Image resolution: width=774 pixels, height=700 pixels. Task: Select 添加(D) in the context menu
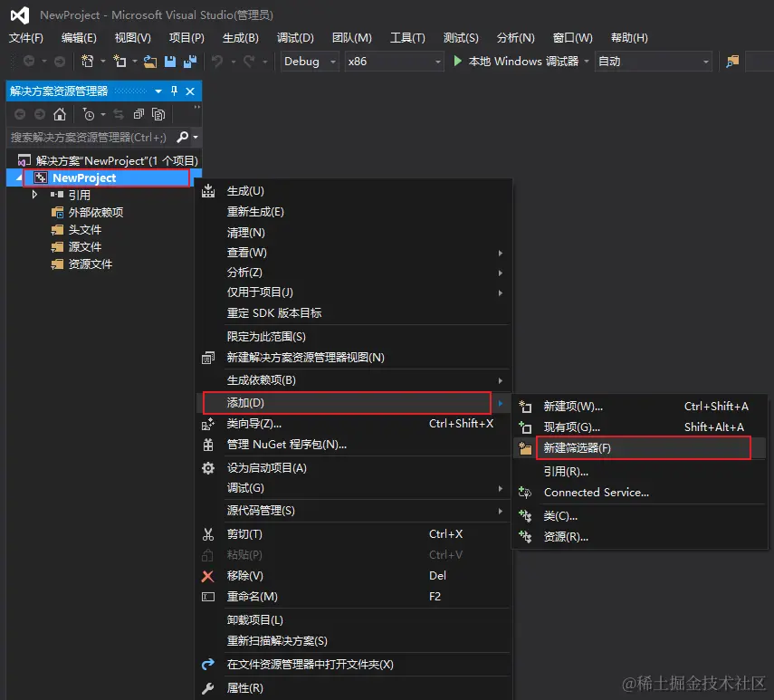point(354,402)
